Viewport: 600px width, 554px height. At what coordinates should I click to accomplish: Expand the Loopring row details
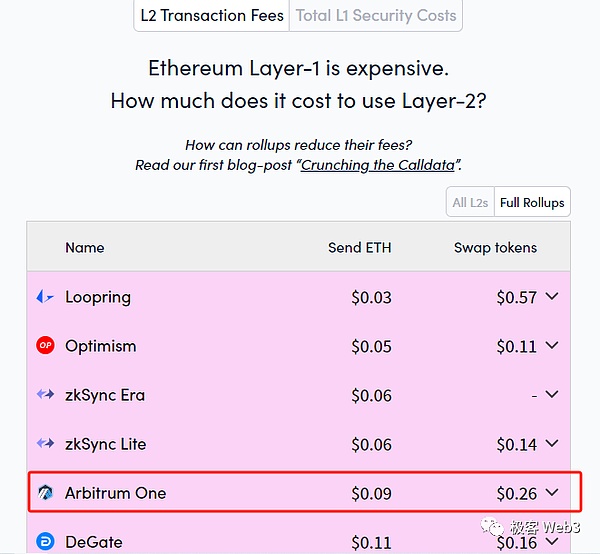pos(552,297)
